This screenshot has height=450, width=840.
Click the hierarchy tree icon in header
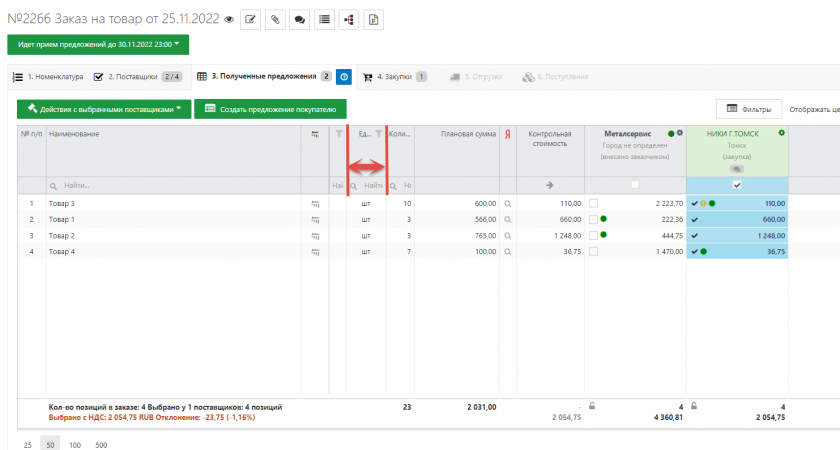(348, 19)
